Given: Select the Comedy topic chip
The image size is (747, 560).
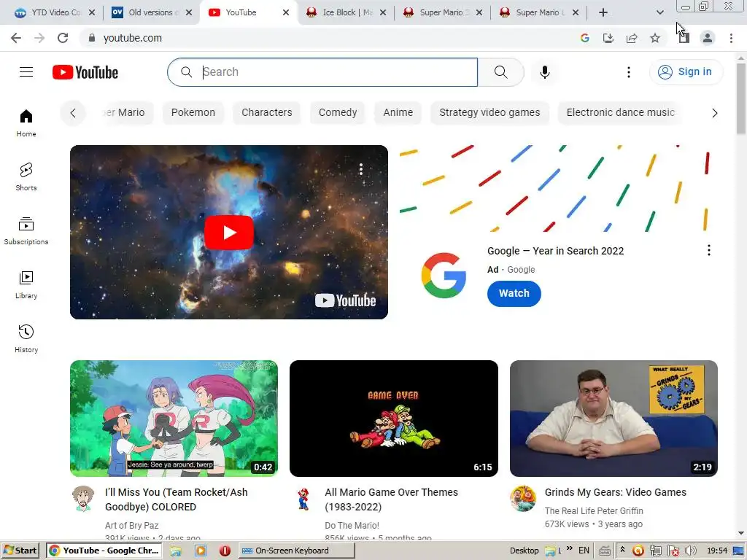Looking at the screenshot, I should pyautogui.click(x=338, y=112).
